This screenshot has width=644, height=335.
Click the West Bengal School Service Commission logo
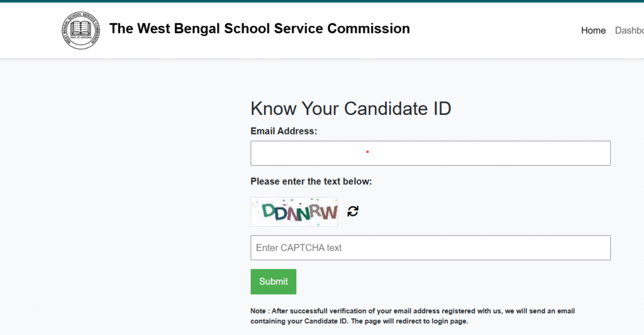81,30
